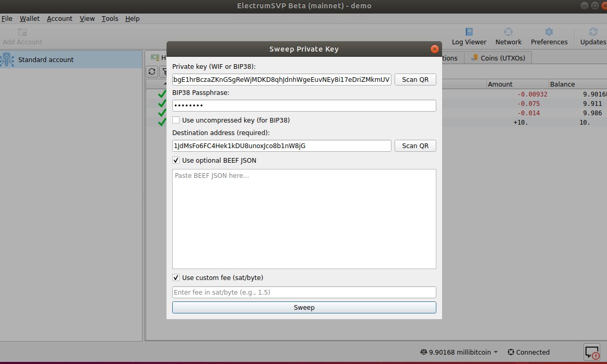Open the Wallet menu
The height and width of the screenshot is (364, 607).
pos(29,19)
